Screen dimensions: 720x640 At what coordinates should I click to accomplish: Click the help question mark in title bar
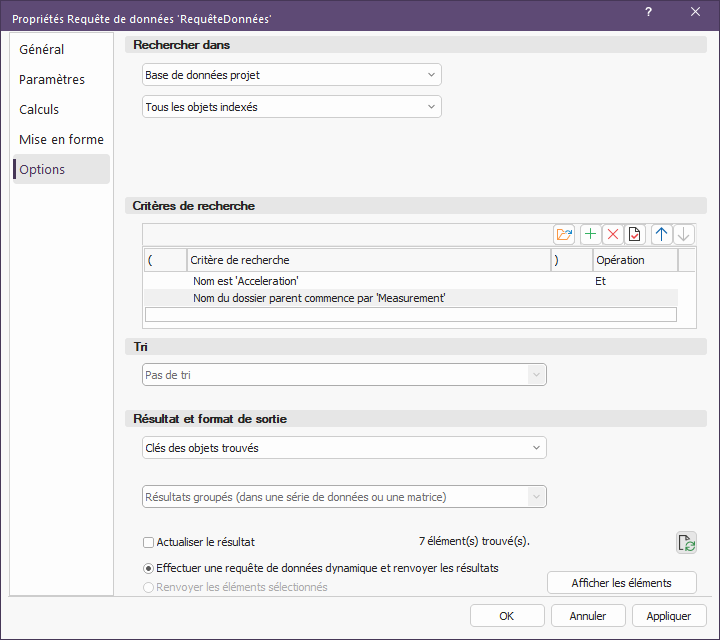pyautogui.click(x=649, y=13)
